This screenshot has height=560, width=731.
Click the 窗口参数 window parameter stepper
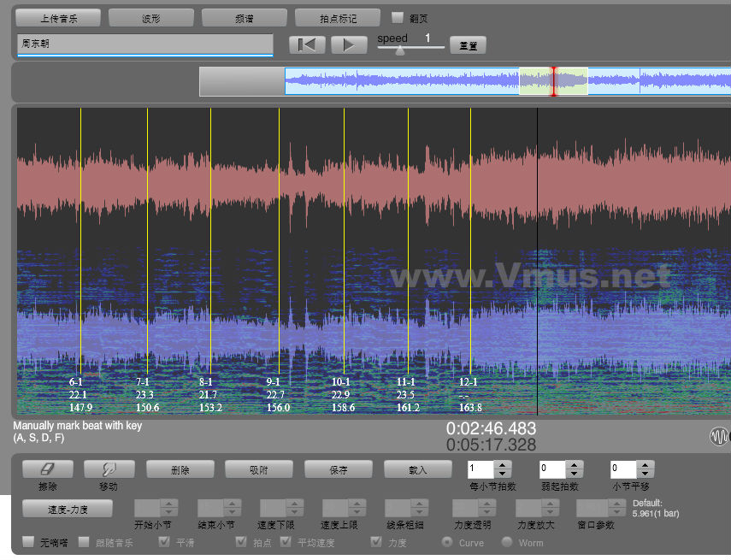(x=601, y=508)
